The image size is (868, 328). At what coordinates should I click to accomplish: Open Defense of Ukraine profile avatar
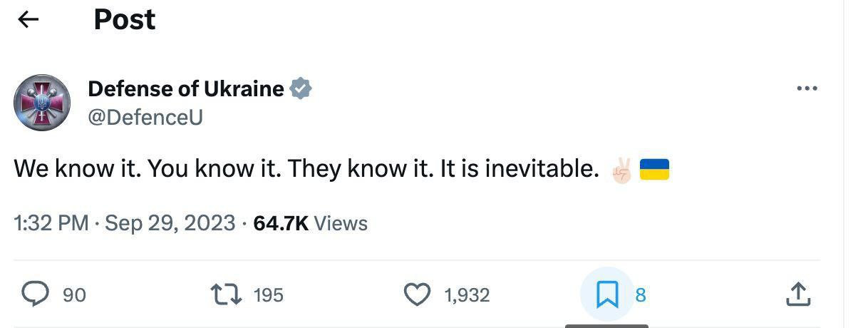pyautogui.click(x=42, y=102)
